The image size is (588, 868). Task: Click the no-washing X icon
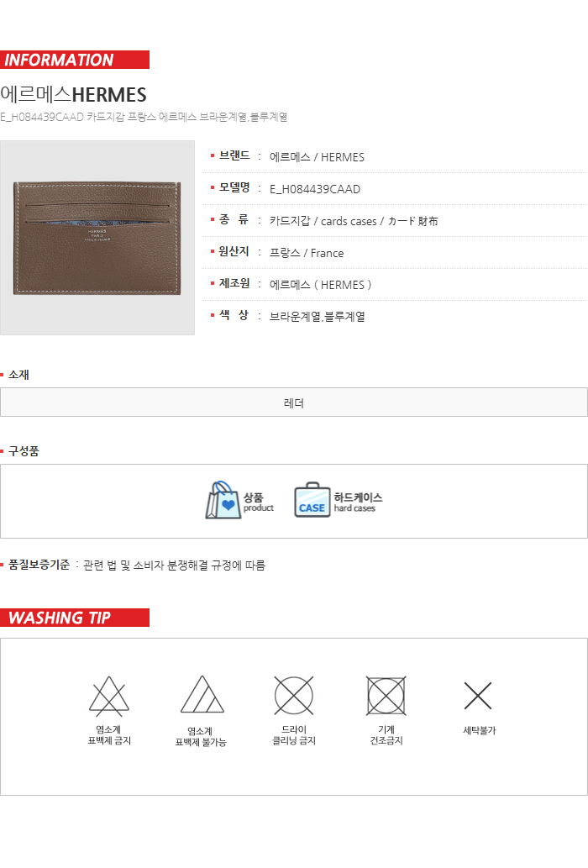[478, 696]
